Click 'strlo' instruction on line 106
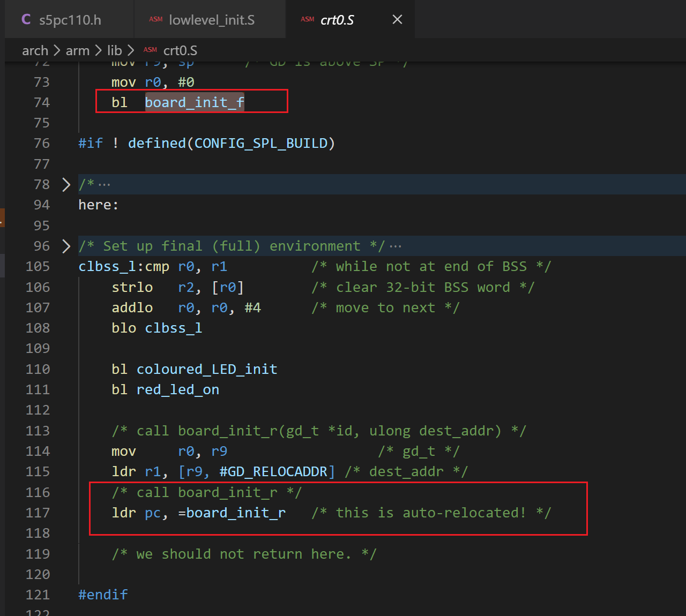This screenshot has height=616, width=686. [x=132, y=287]
